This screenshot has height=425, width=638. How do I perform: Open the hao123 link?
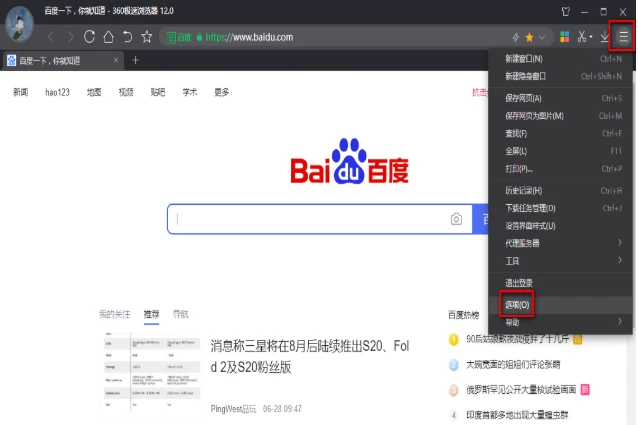click(57, 92)
